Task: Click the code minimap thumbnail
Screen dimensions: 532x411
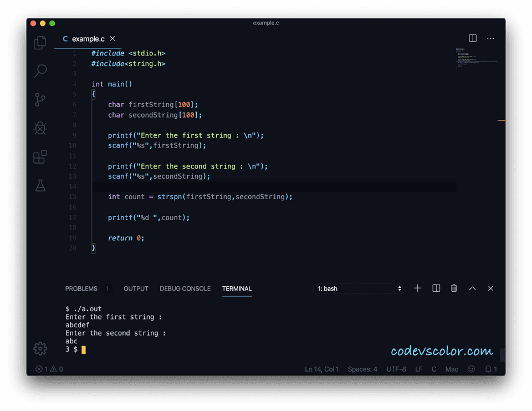Action: (475, 58)
